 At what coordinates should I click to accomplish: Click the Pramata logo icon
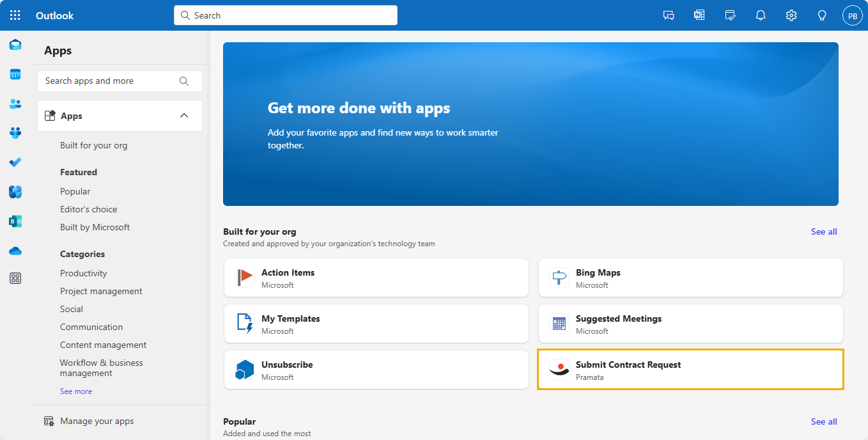559,370
